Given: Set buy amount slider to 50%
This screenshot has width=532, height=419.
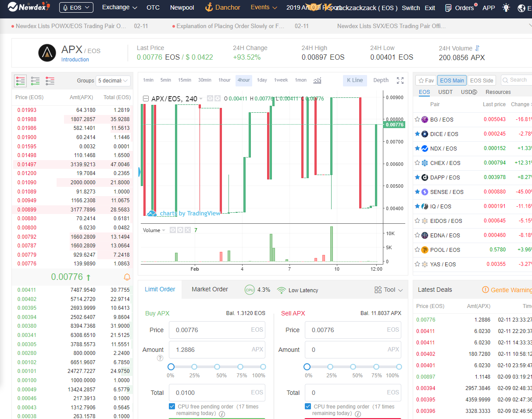Looking at the screenshot, I should pyautogui.click(x=217, y=367).
